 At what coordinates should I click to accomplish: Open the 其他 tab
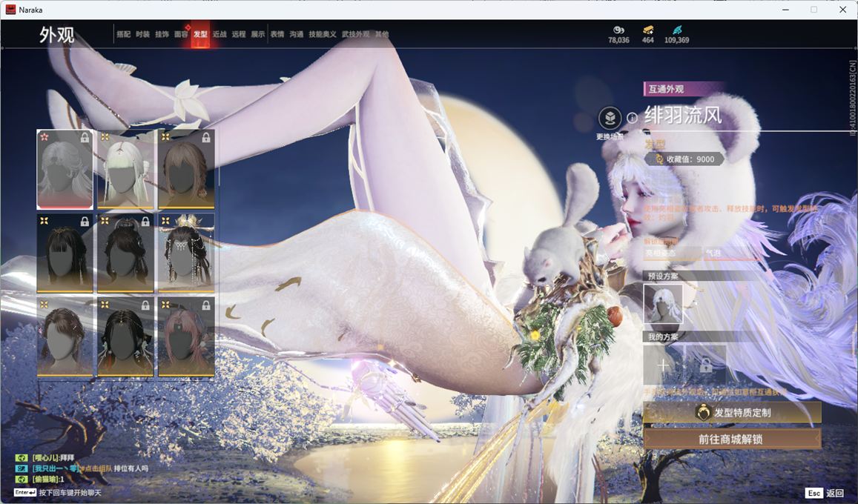[382, 34]
